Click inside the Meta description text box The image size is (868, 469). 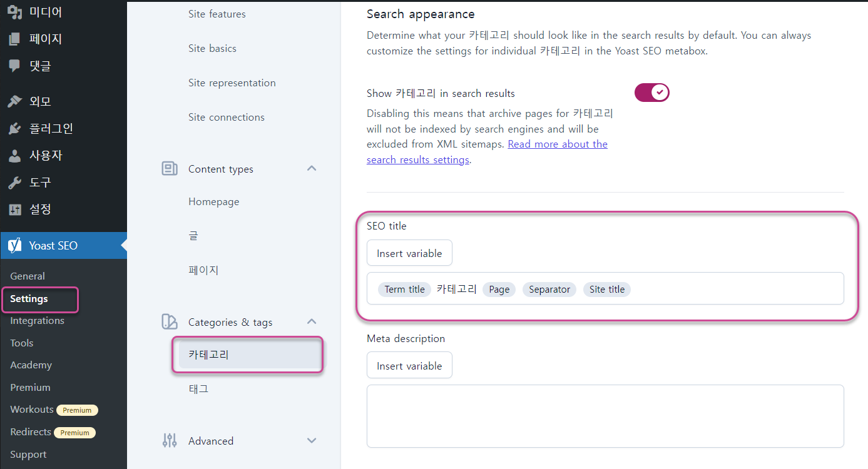click(605, 415)
